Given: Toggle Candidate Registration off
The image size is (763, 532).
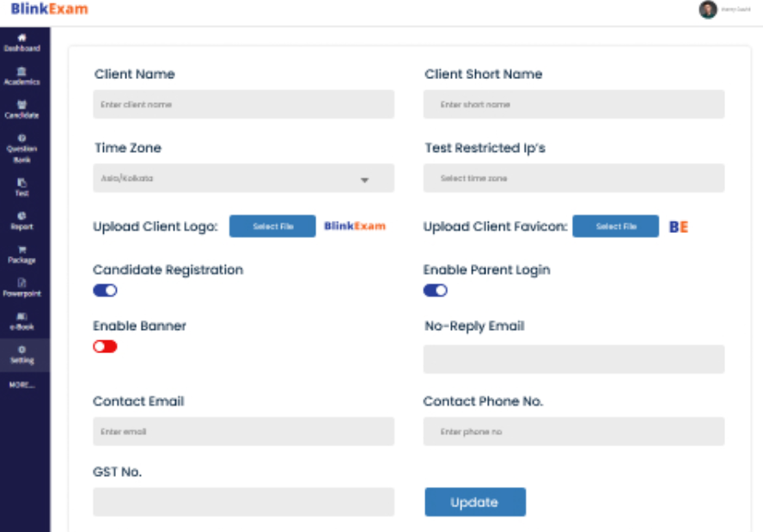Looking at the screenshot, I should tap(104, 290).
